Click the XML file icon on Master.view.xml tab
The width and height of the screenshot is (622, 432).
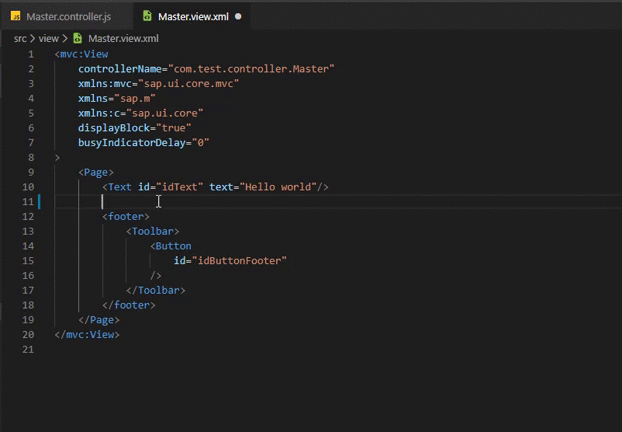click(147, 16)
